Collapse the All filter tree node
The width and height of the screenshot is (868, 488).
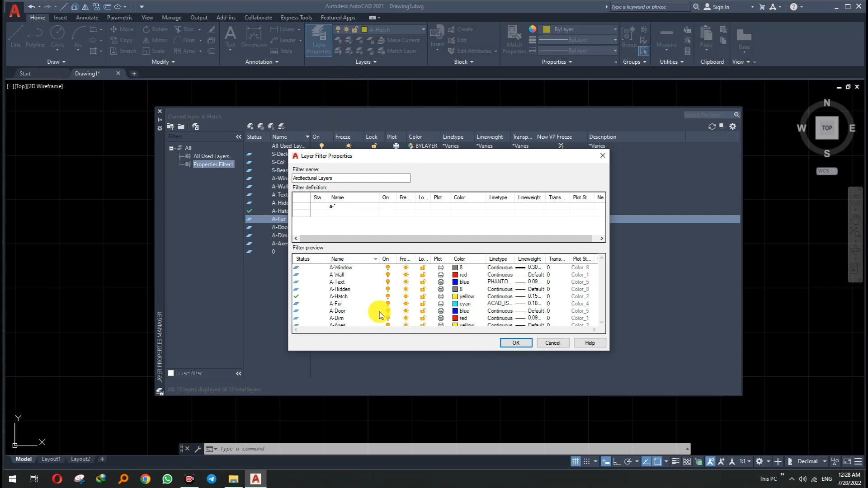171,148
